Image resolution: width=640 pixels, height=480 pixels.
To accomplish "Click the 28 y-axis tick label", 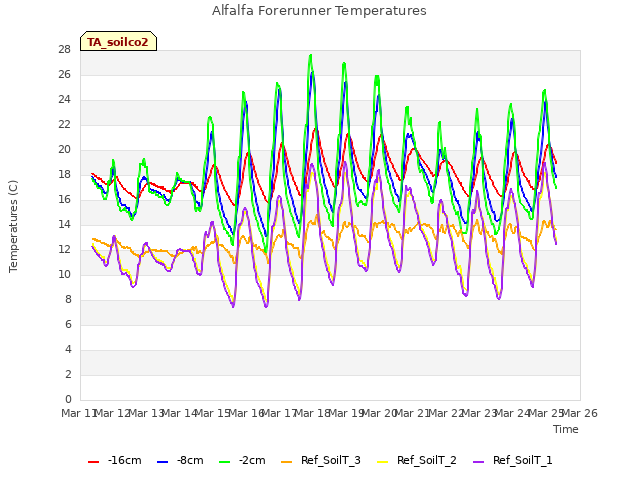I will [65, 50].
